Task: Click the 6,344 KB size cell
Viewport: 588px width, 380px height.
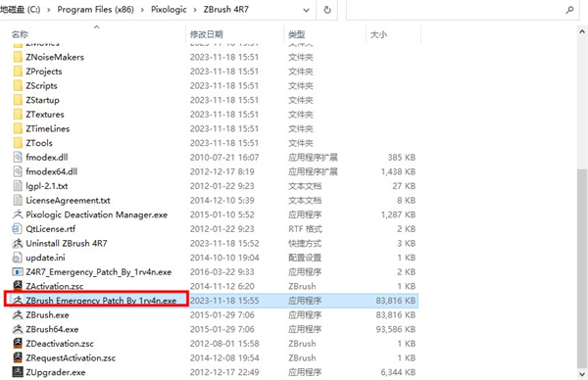Action: tap(398, 372)
